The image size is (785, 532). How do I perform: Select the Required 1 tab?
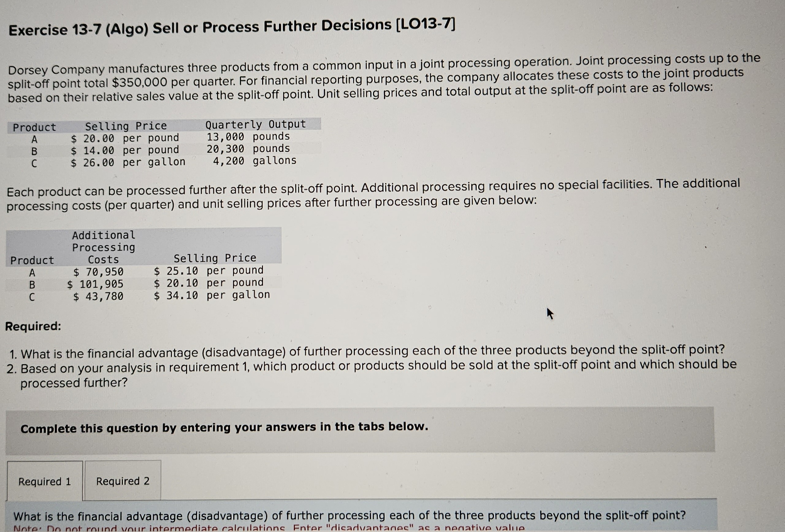pyautogui.click(x=44, y=481)
